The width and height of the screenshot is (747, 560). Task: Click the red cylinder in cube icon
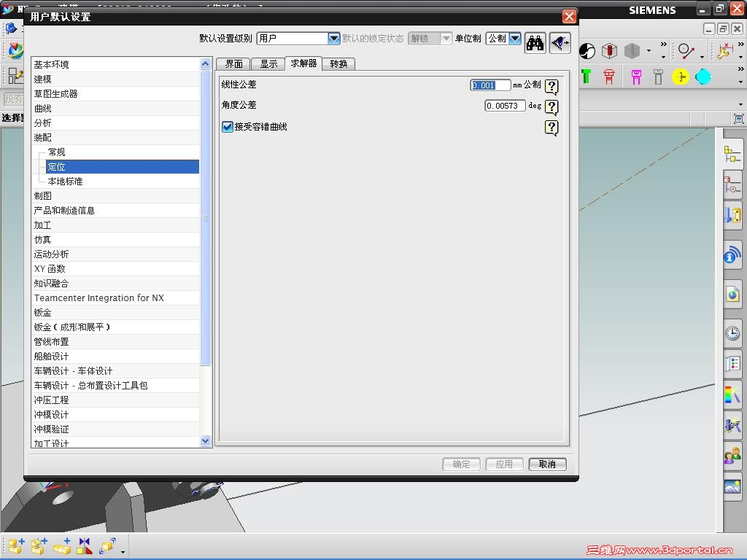pyautogui.click(x=609, y=50)
